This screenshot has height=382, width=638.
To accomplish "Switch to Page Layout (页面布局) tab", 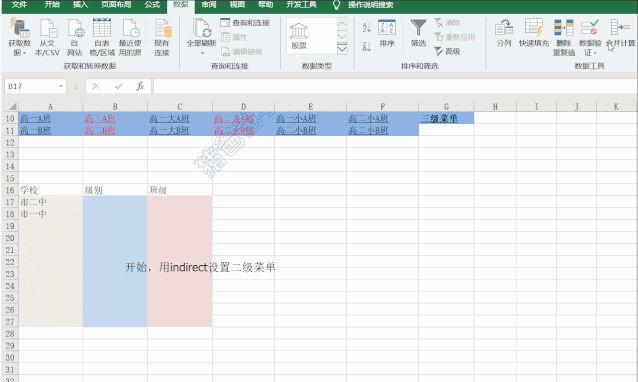I will [116, 5].
